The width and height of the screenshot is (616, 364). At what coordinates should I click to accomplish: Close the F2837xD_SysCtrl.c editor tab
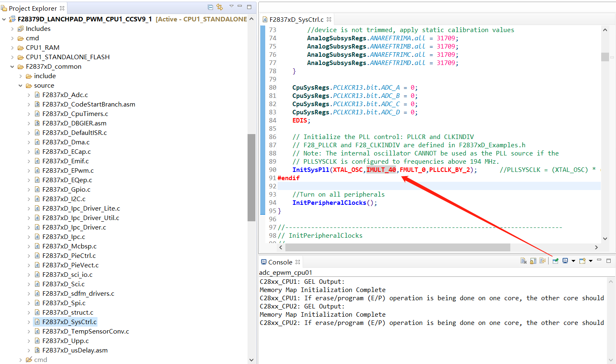click(329, 19)
